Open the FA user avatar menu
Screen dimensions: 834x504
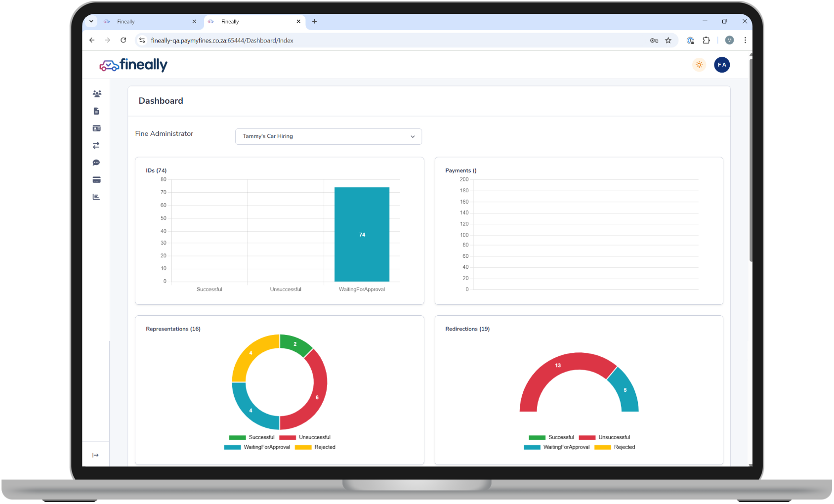pos(722,65)
